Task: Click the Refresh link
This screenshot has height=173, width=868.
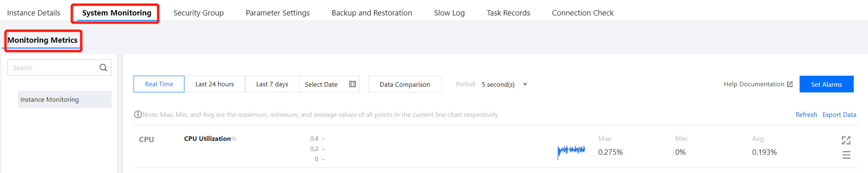Action: point(806,115)
